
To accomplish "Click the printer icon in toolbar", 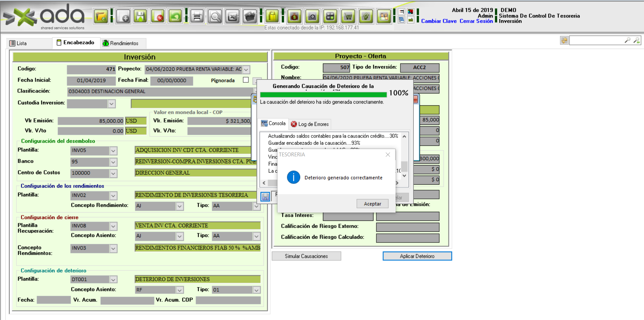I will pos(197,16).
